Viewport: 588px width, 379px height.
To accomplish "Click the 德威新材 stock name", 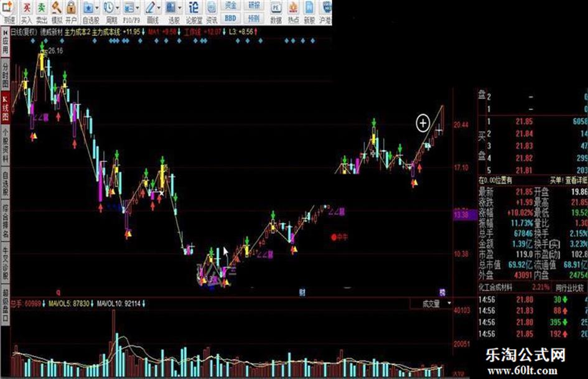I will tap(52, 32).
